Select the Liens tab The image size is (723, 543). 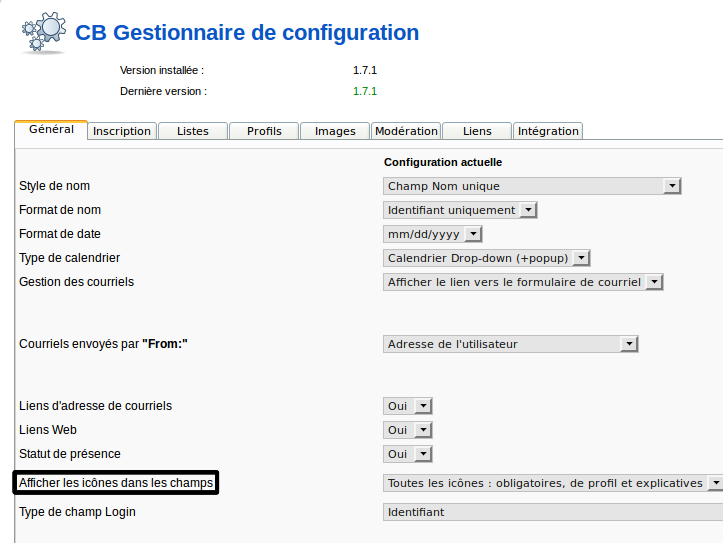click(x=477, y=131)
